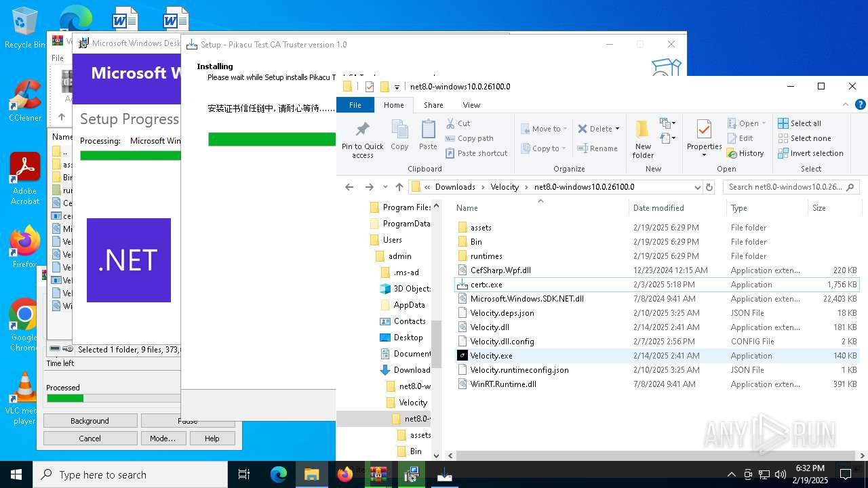The image size is (868, 488).
Task: Switch to the Home ribbon tab
Action: (x=393, y=105)
